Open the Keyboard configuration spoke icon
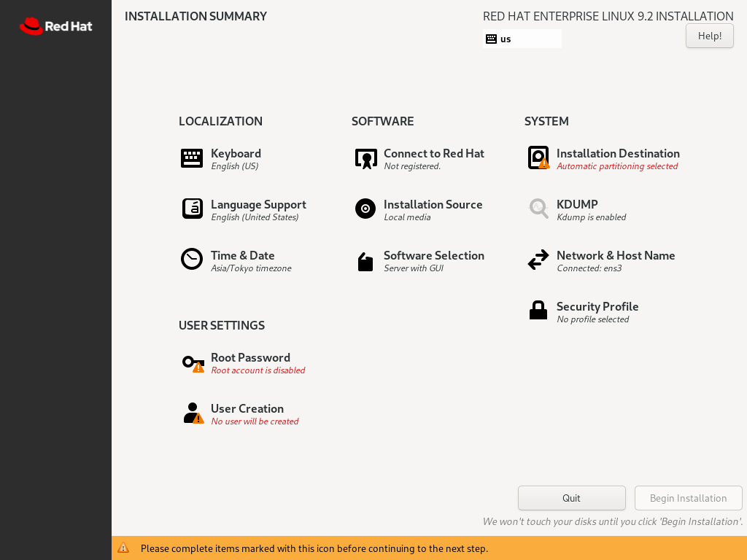This screenshot has height=560, width=747. pyautogui.click(x=191, y=157)
